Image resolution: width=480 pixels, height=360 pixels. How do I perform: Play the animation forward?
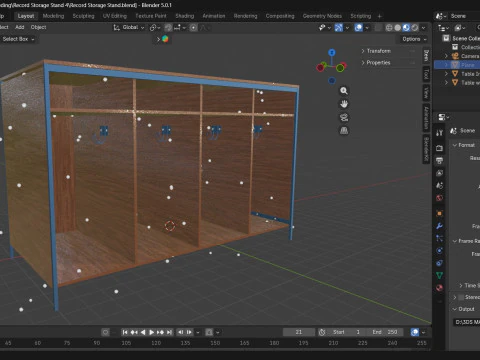tap(151, 332)
